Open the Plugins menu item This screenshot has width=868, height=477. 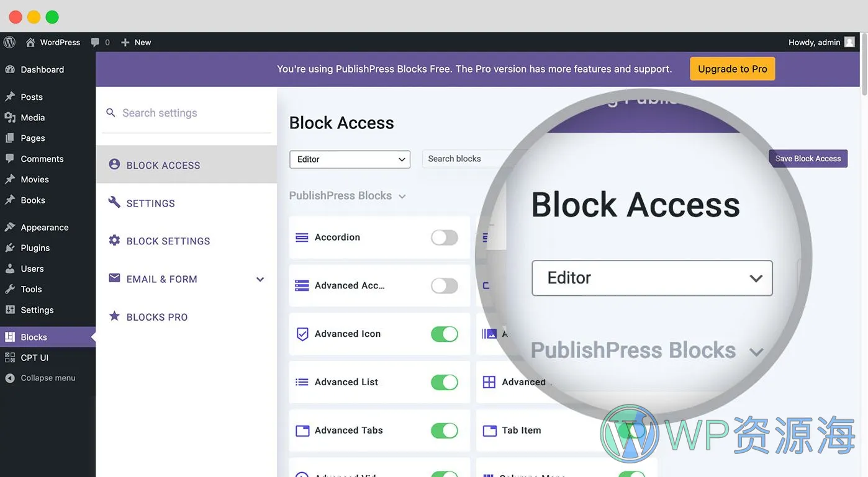pos(48,247)
